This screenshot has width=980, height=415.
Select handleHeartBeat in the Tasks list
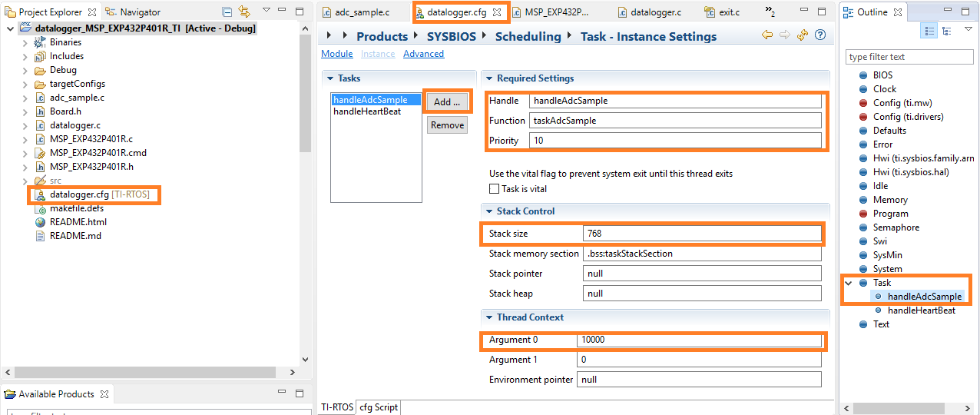[366, 111]
